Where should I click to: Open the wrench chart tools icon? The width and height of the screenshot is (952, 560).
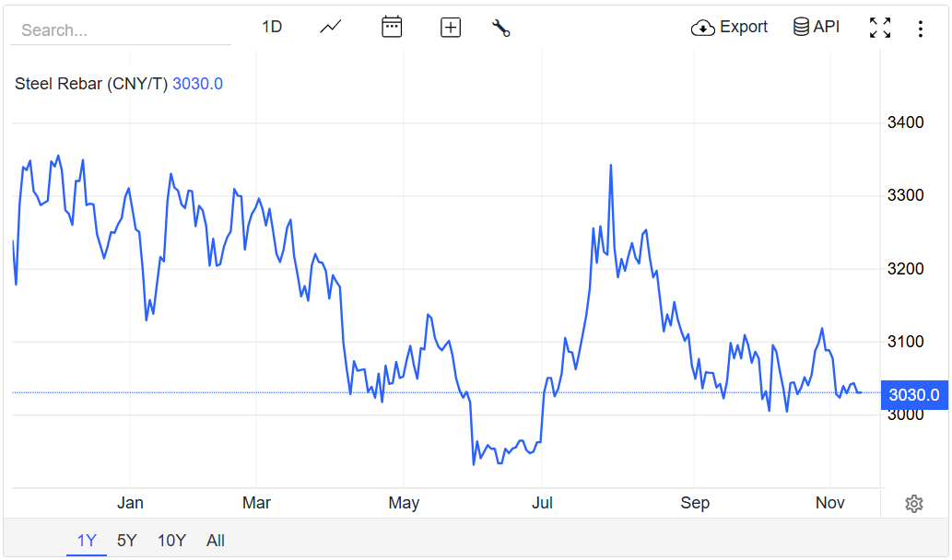[501, 28]
